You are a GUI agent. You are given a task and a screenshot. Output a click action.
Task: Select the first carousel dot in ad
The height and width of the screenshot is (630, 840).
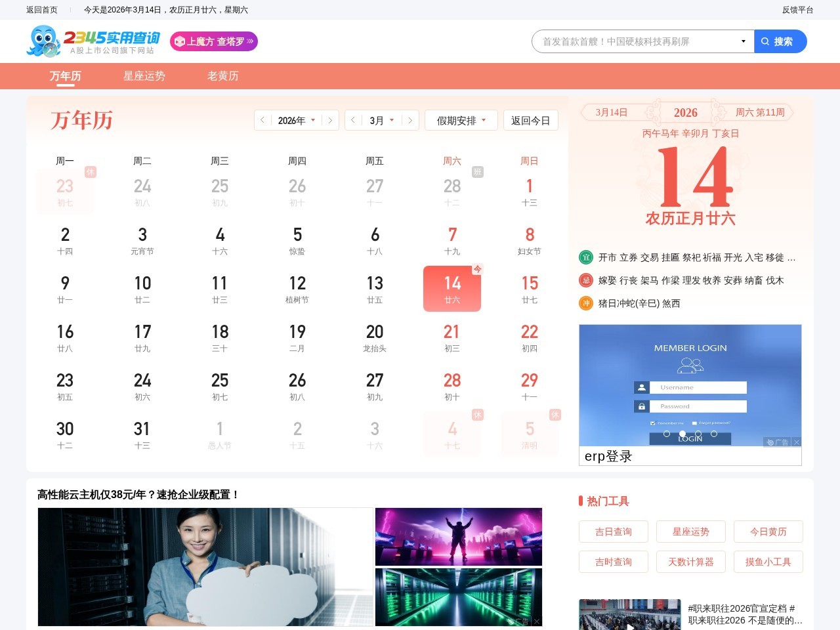[667, 434]
